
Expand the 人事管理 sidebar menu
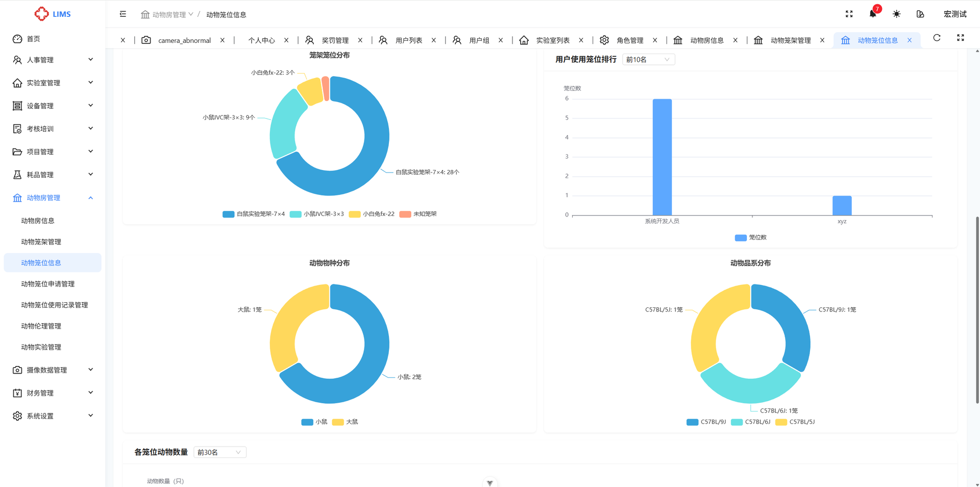click(x=53, y=60)
